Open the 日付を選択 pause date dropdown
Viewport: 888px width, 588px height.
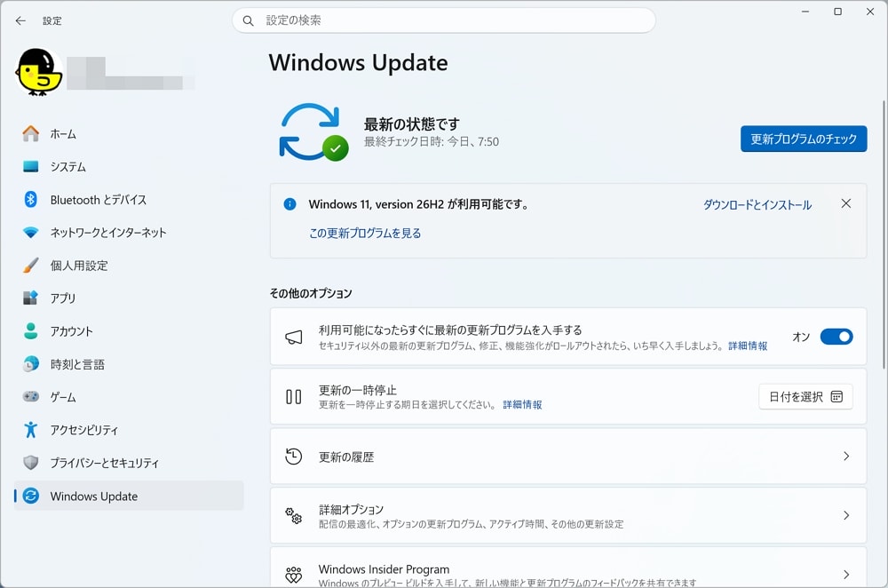(x=805, y=396)
